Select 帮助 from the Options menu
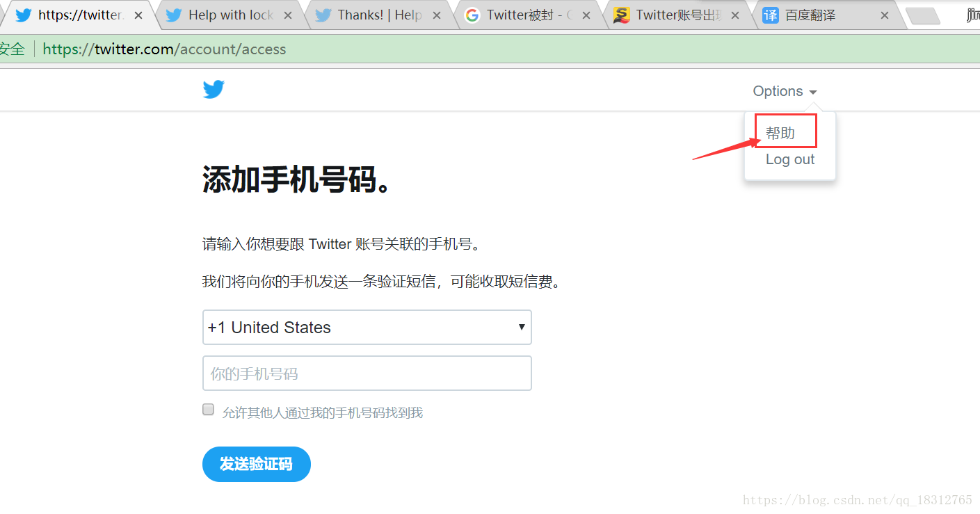The height and width of the screenshot is (514, 980). point(780,133)
